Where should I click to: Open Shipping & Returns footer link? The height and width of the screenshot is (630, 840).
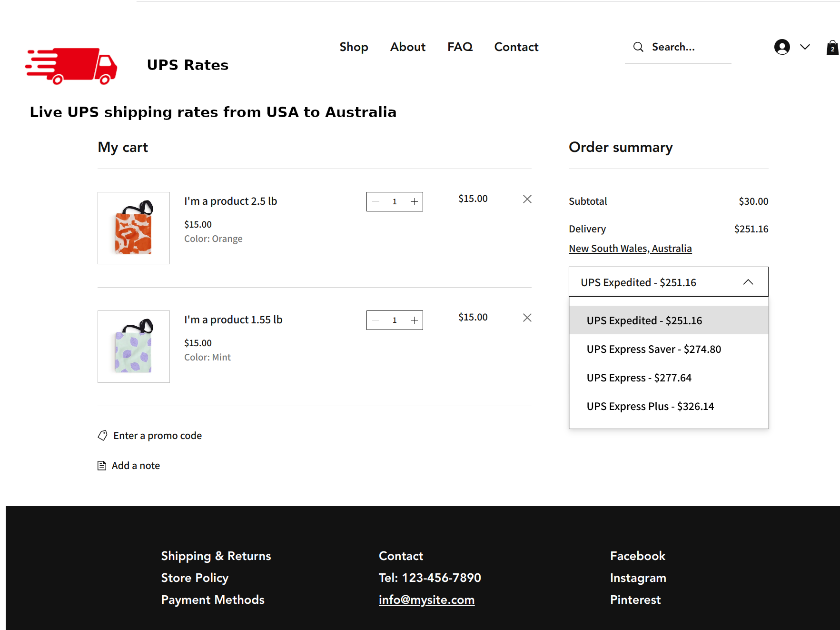pos(216,556)
